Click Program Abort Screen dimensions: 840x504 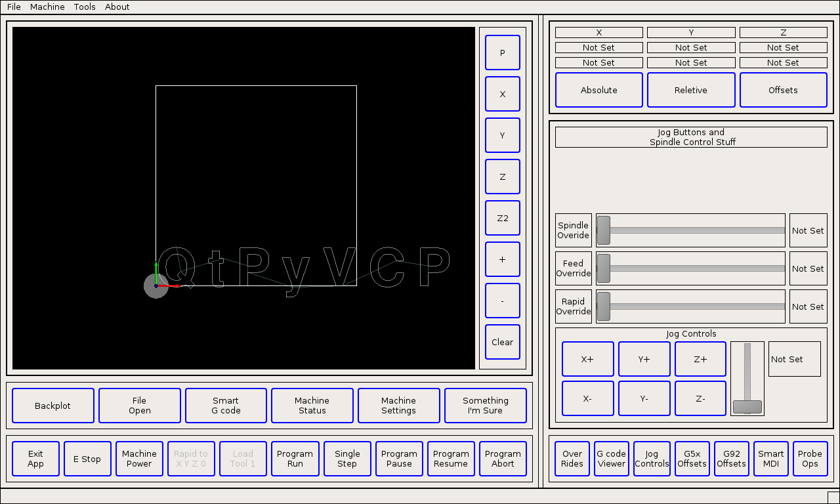[503, 459]
